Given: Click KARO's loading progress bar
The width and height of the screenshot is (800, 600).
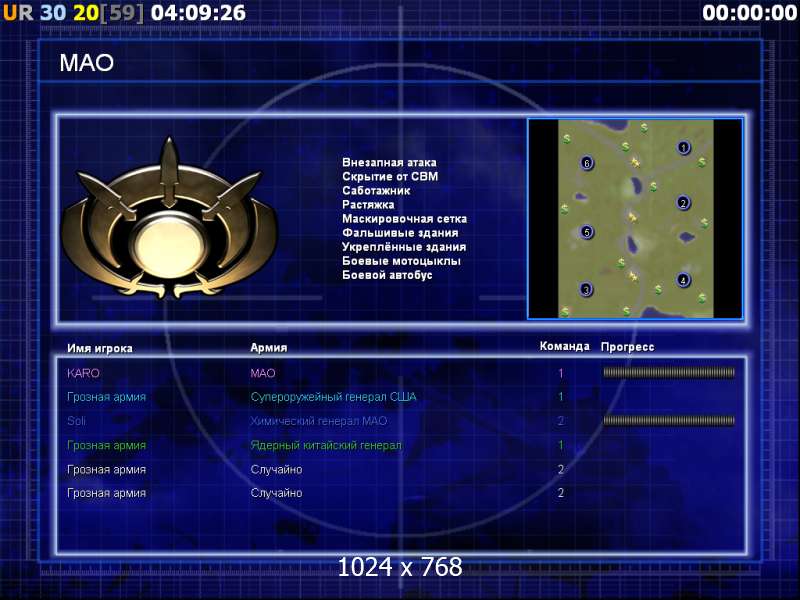Looking at the screenshot, I should point(669,373).
